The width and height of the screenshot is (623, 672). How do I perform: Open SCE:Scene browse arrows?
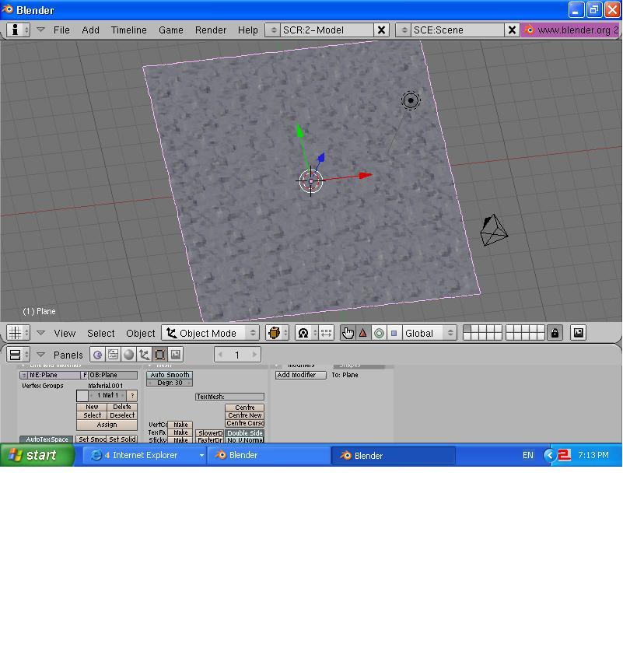pos(404,30)
